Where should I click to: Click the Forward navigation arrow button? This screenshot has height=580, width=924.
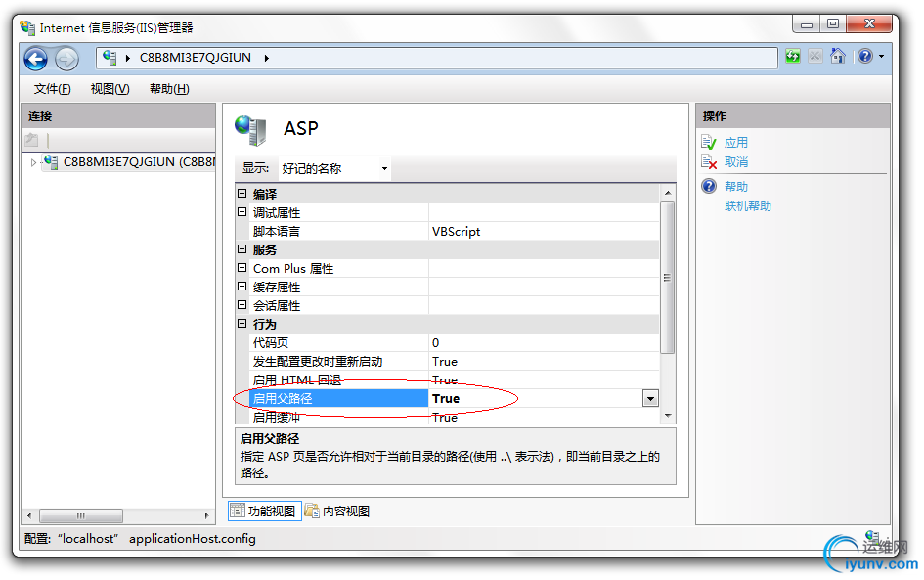tap(66, 59)
